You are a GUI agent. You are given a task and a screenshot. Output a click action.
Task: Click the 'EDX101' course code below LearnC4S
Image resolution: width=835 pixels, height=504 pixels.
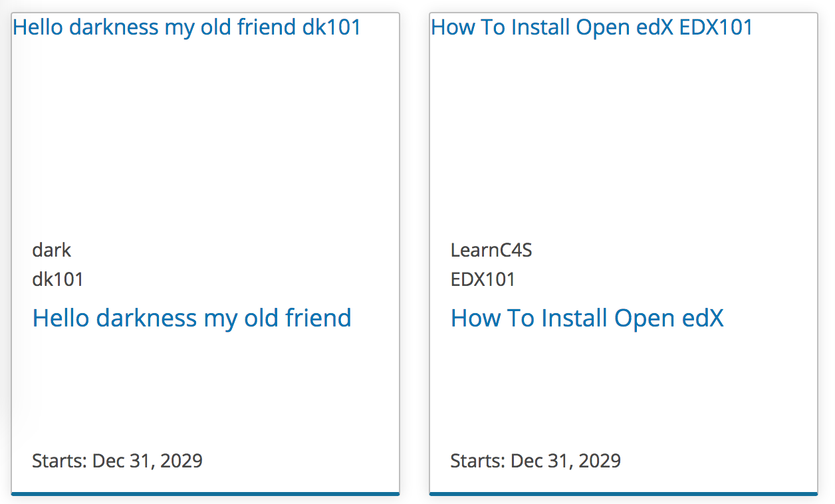pyautogui.click(x=483, y=279)
